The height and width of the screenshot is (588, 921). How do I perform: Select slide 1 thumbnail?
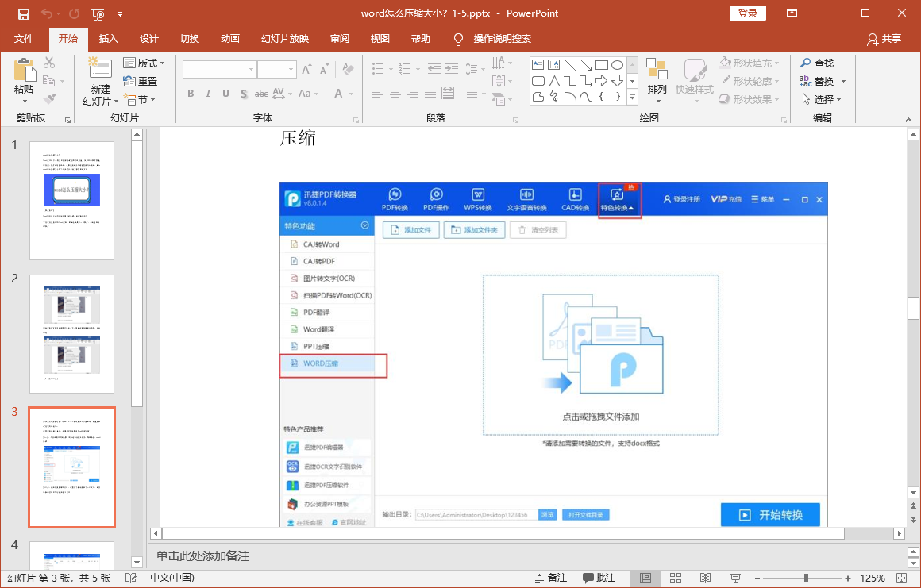71,201
